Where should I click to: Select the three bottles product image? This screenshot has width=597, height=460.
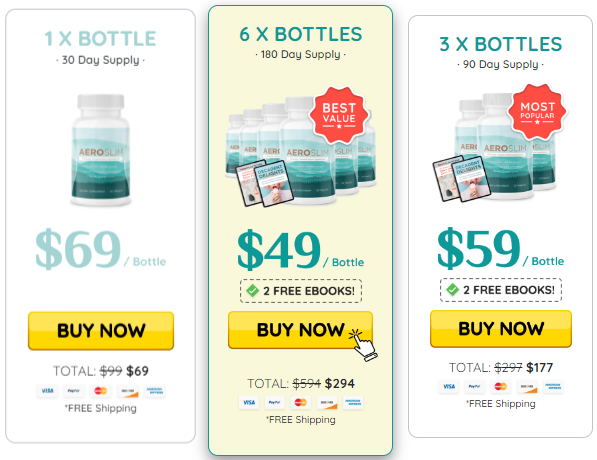[499, 145]
